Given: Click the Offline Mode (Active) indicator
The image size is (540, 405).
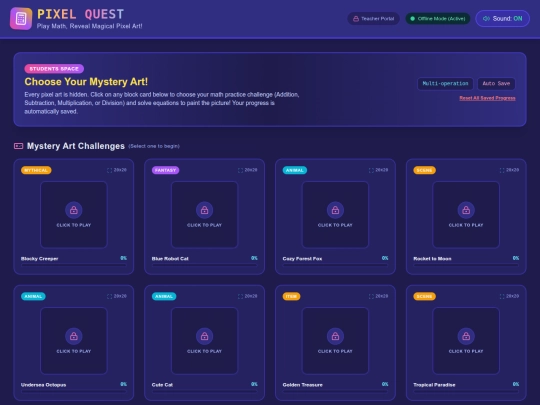Looking at the screenshot, I should click(438, 19).
